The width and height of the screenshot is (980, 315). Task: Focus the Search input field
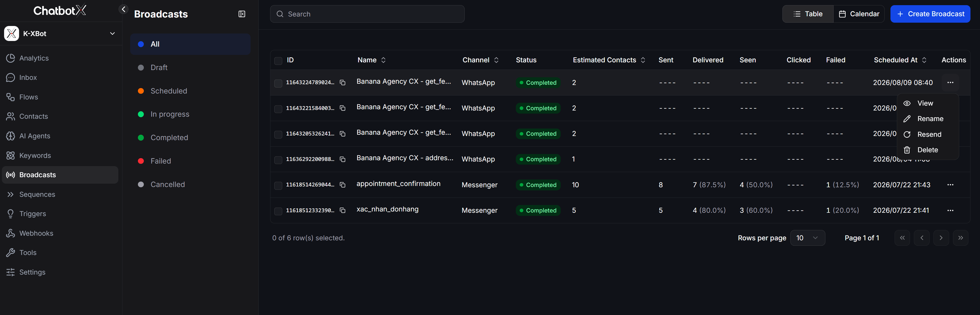pos(367,14)
